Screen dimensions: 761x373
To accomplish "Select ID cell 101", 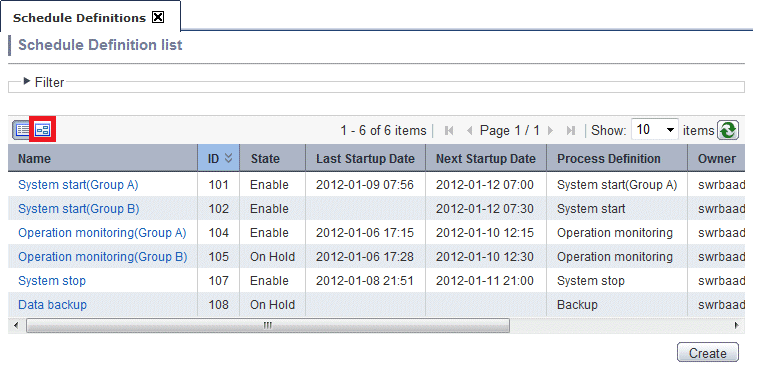I will coord(218,185).
